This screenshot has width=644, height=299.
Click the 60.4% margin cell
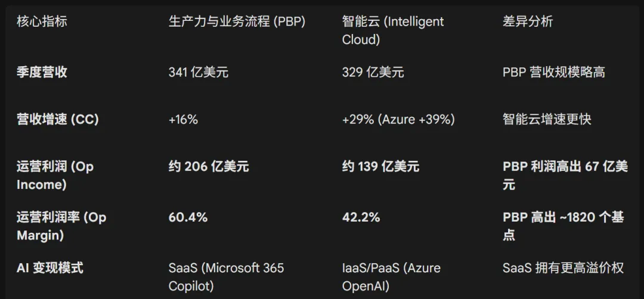(188, 217)
